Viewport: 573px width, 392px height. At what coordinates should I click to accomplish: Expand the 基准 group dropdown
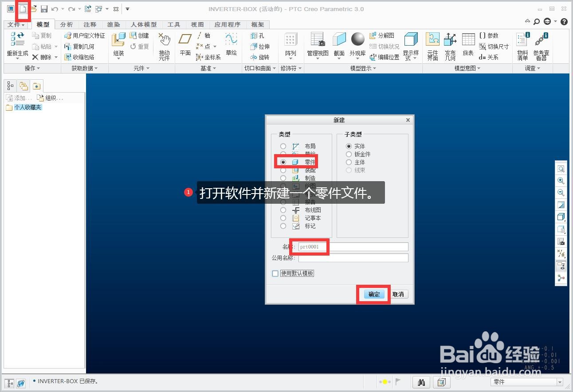click(x=208, y=68)
